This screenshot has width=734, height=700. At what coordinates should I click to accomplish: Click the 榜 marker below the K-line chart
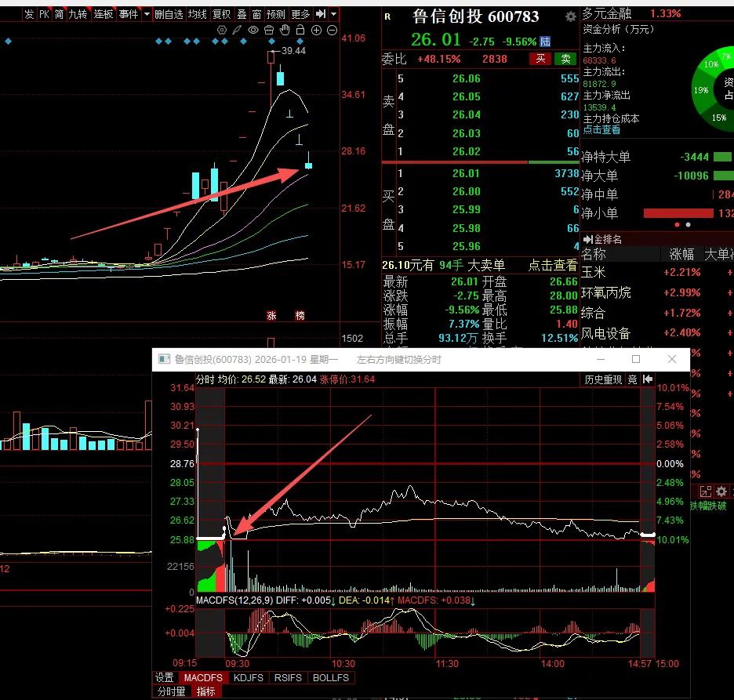(300, 316)
